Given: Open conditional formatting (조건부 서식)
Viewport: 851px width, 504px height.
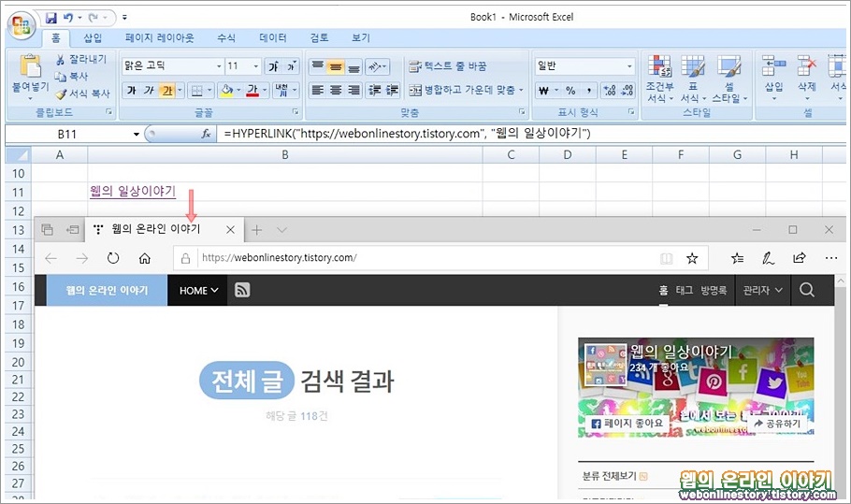Looking at the screenshot, I should [x=659, y=79].
